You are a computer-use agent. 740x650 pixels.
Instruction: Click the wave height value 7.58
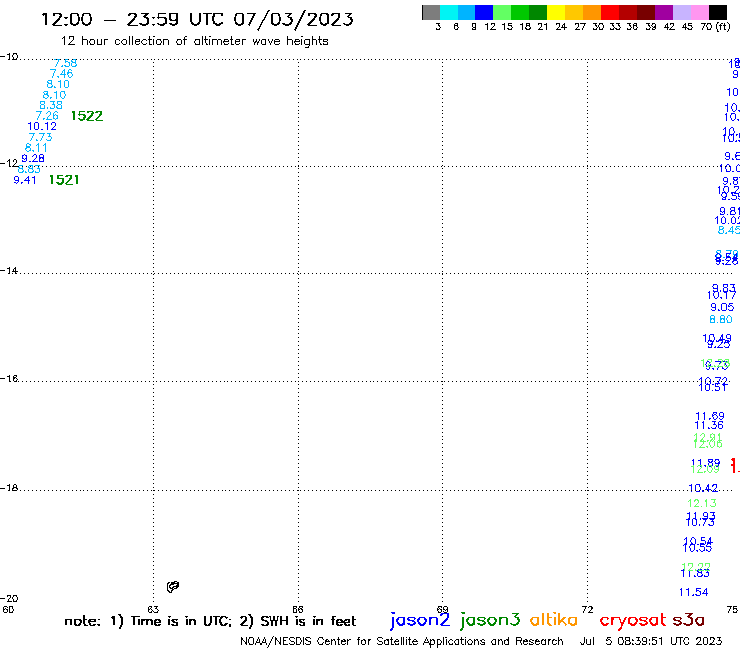coord(66,63)
